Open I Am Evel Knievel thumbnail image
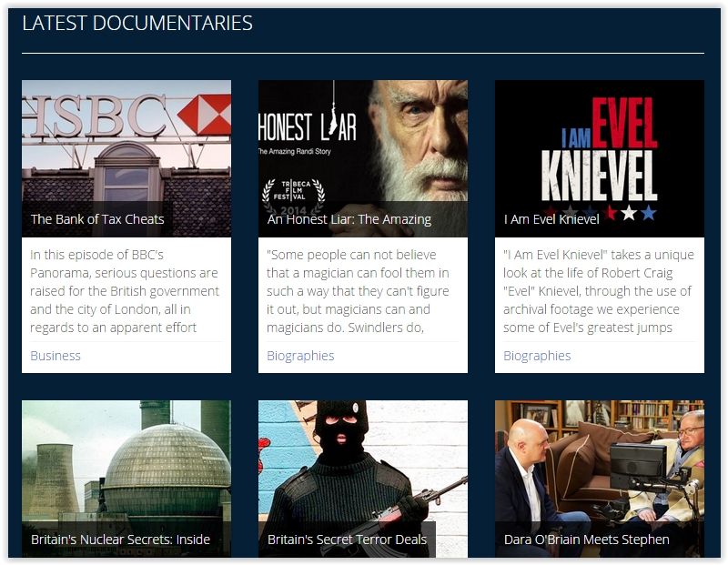 600,158
